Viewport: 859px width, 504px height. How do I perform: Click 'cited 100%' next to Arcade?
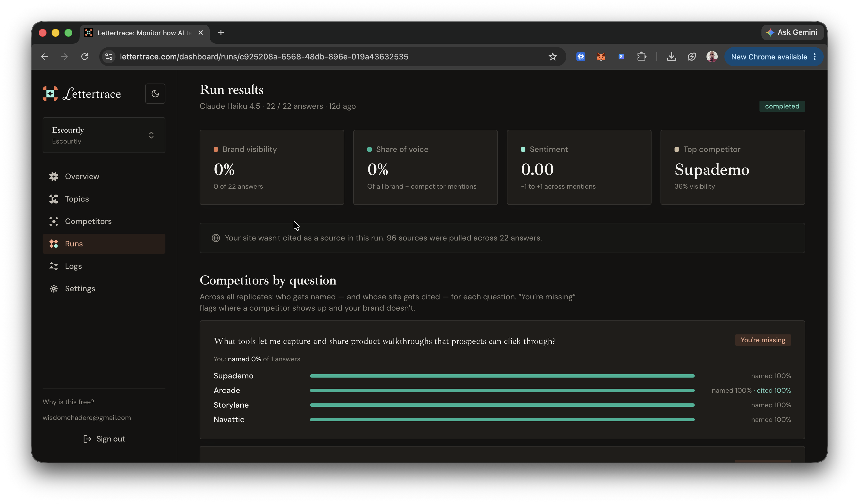tap(774, 390)
